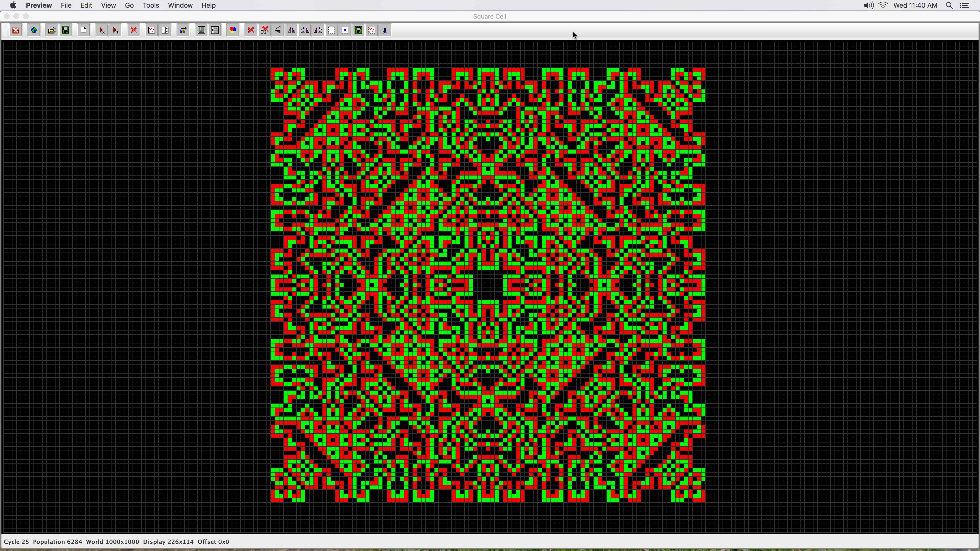Open the File menu
Viewport: 980px width, 551px height.
pos(66,5)
